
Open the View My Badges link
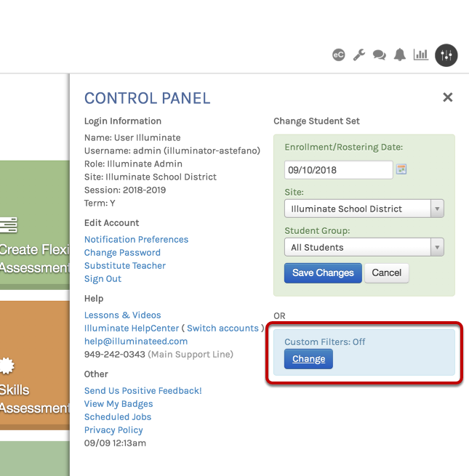pyautogui.click(x=119, y=404)
